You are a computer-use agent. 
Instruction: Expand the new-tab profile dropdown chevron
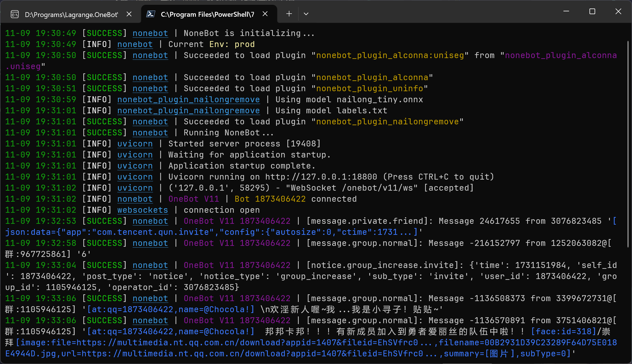(306, 14)
